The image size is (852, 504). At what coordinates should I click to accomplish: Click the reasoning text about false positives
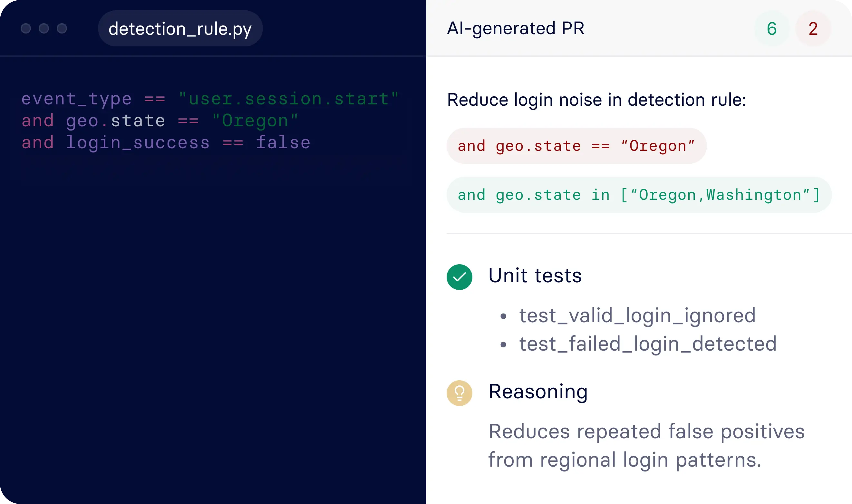tap(646, 446)
